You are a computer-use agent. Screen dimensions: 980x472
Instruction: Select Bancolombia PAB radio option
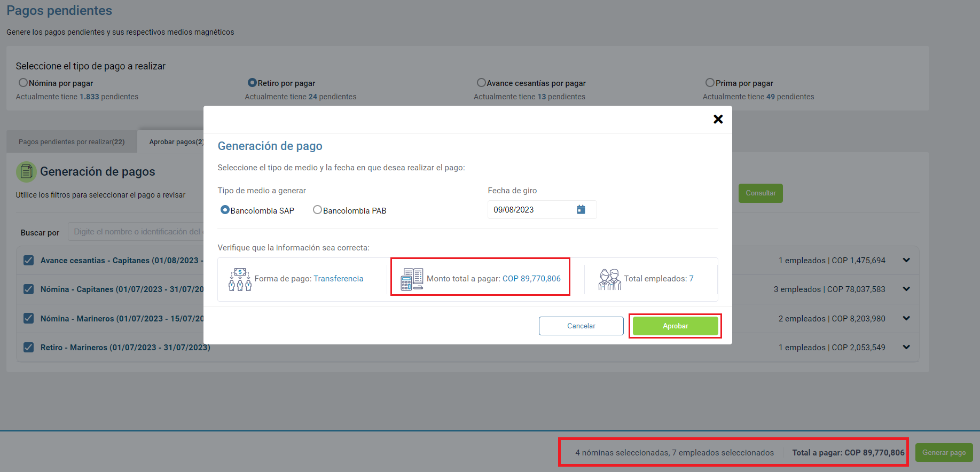click(x=317, y=210)
